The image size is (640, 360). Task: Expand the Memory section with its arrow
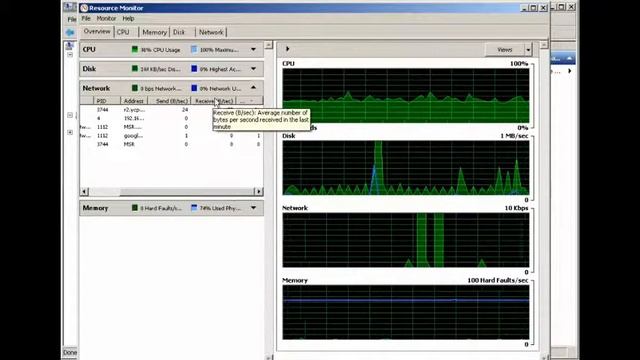(253, 208)
